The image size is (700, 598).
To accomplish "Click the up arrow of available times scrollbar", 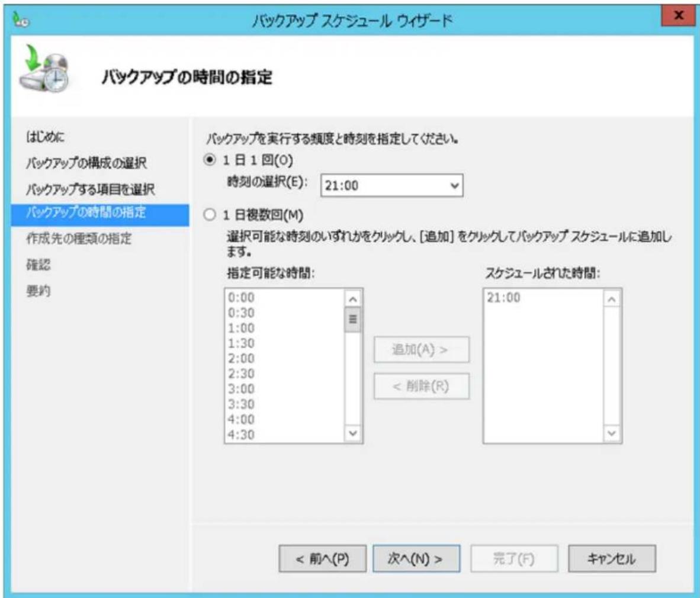I will tap(353, 299).
